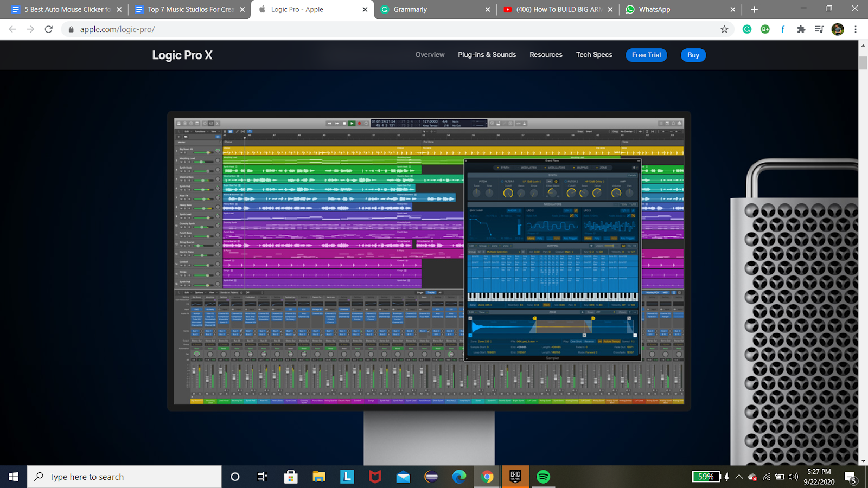Switch to the Grammarly tab
The width and height of the screenshot is (868, 488).
(x=434, y=9)
